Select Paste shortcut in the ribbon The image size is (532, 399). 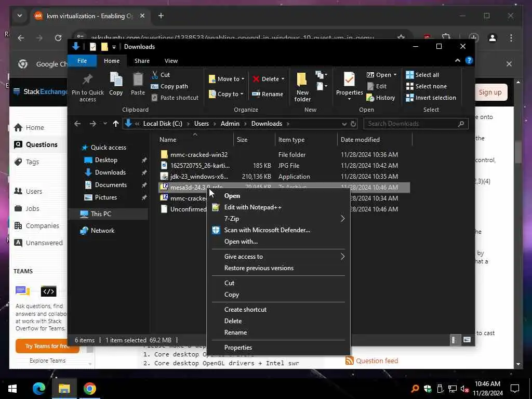pos(175,98)
